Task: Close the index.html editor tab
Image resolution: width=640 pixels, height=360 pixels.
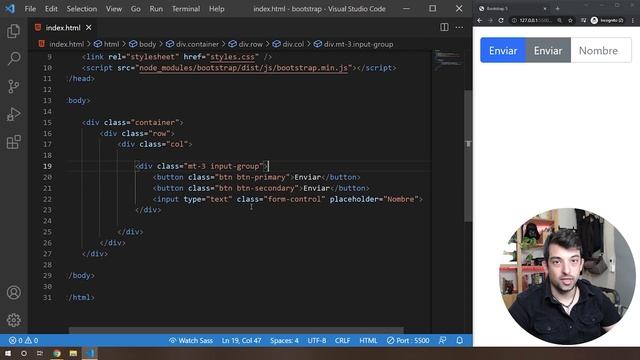Action: point(89,27)
